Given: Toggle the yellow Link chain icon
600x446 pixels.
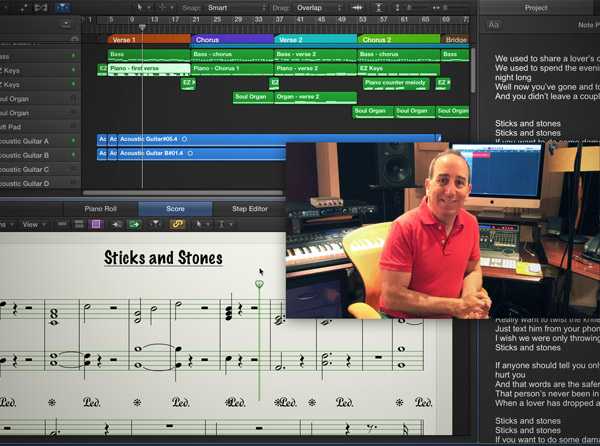Looking at the screenshot, I should tap(177, 224).
